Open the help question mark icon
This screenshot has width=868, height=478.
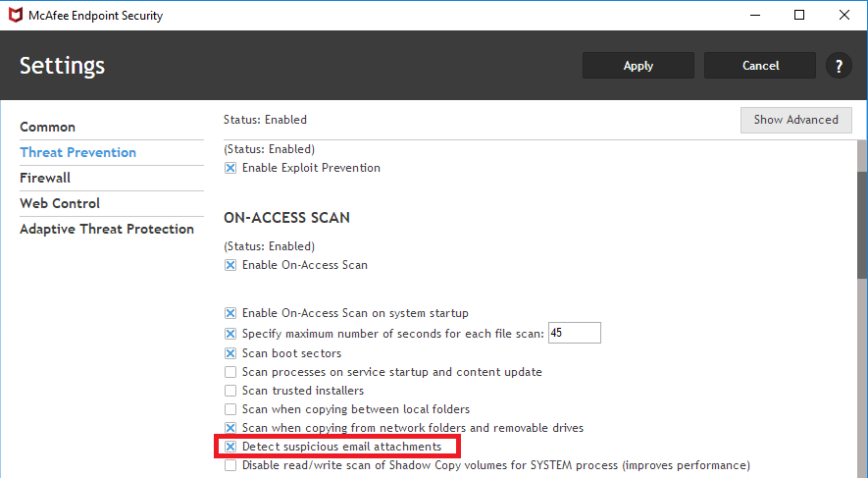[839, 66]
